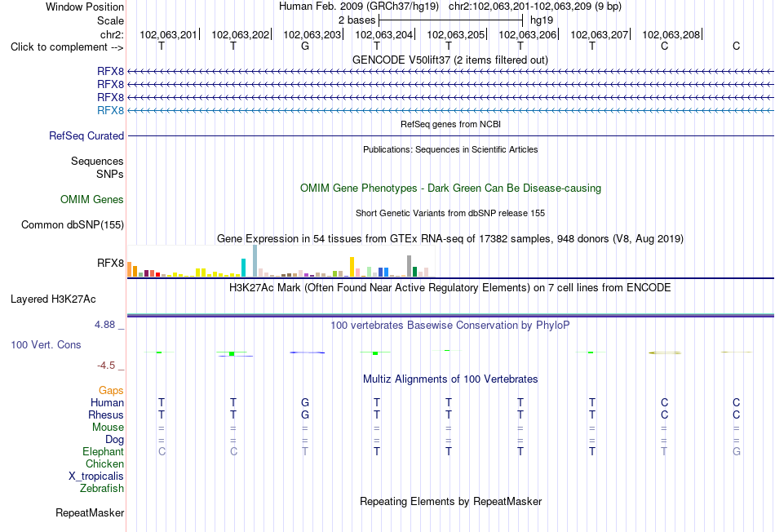Click the hg19 text beside the scale bar
This screenshot has width=775, height=532.
click(542, 20)
